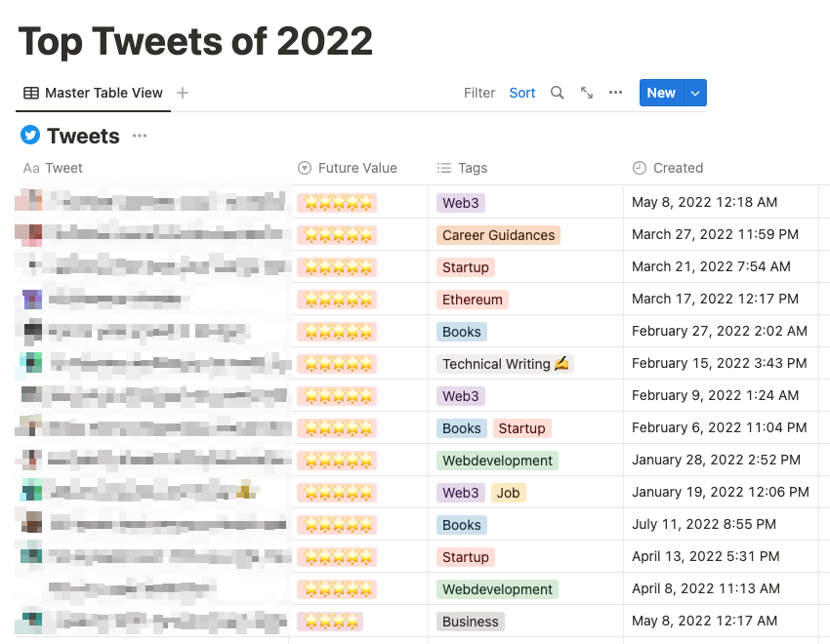Image resolution: width=830 pixels, height=644 pixels.
Task: Open the Filter menu
Action: [x=479, y=93]
